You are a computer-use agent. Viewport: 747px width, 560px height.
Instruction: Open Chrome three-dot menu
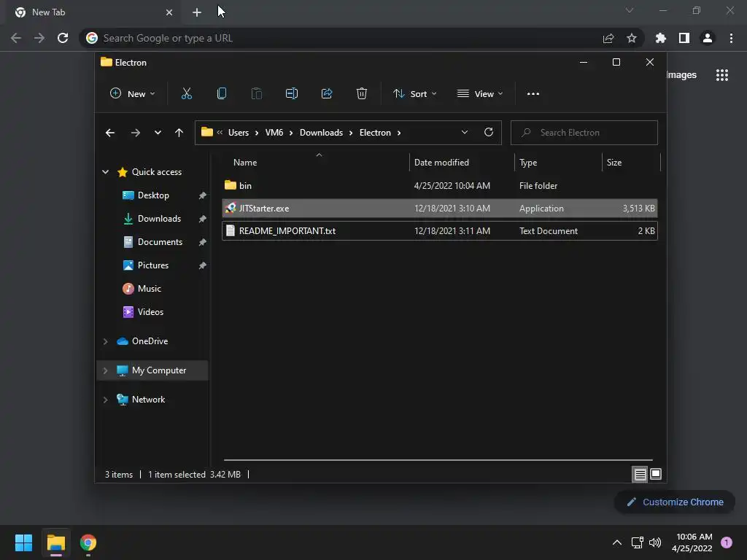click(731, 38)
